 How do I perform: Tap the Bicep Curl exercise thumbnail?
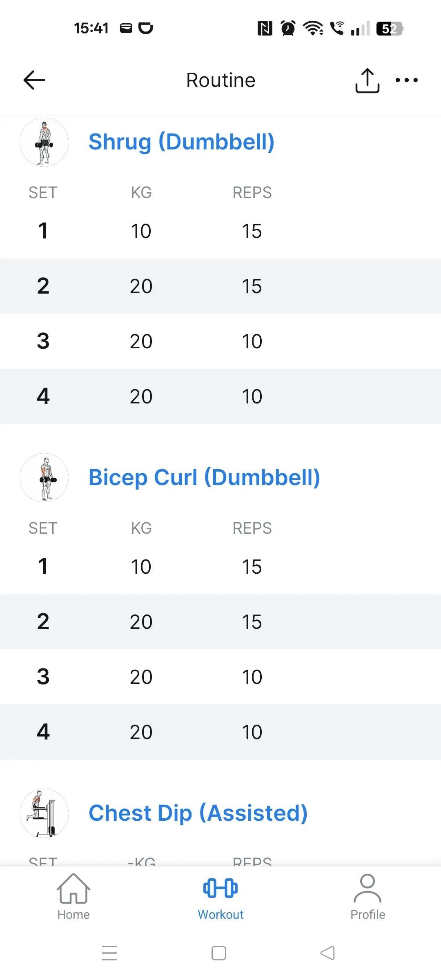[44, 478]
